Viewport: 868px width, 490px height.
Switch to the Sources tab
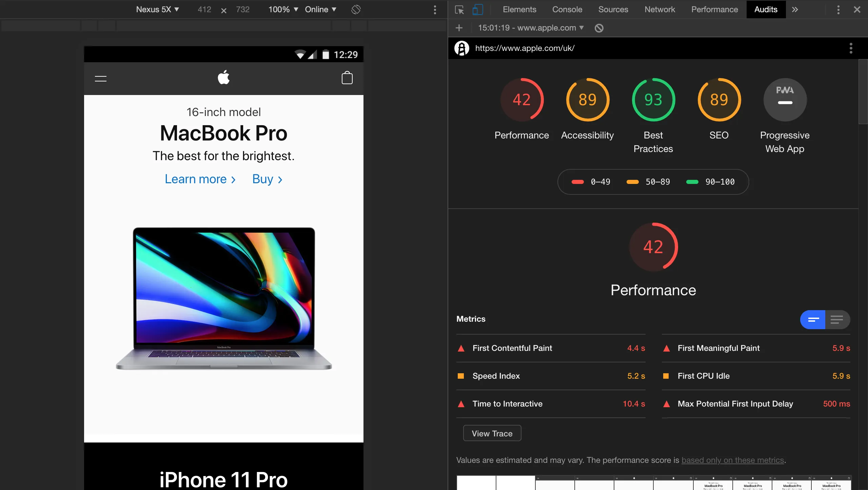(x=613, y=10)
